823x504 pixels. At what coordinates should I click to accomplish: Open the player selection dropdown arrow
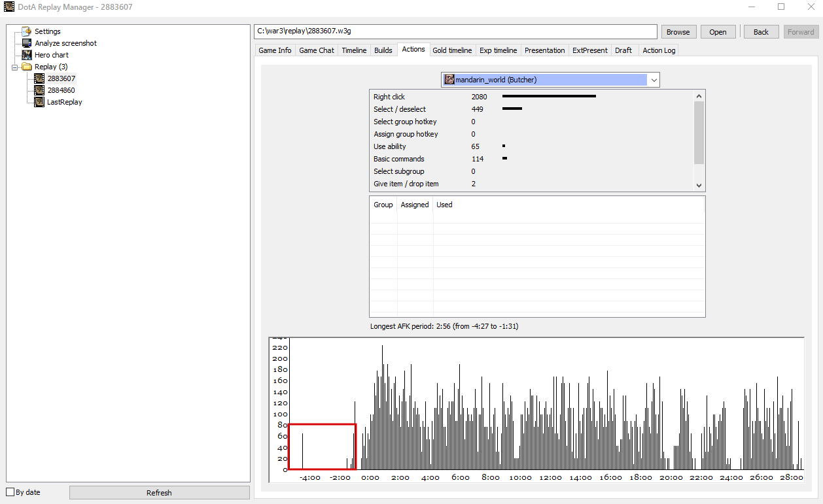[654, 80]
